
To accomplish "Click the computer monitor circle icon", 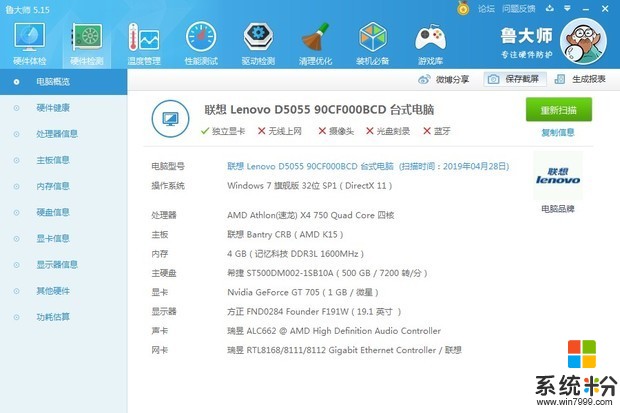I will 170,119.
